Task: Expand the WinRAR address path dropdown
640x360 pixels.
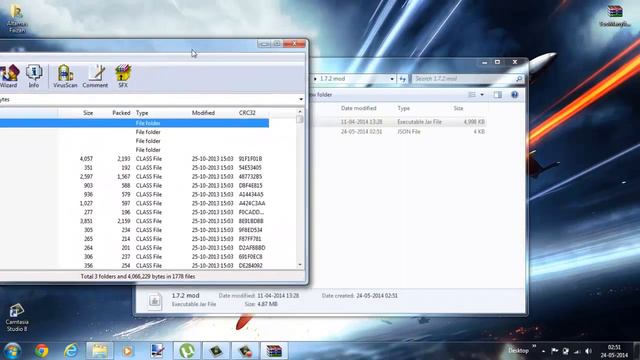Action: click(301, 100)
